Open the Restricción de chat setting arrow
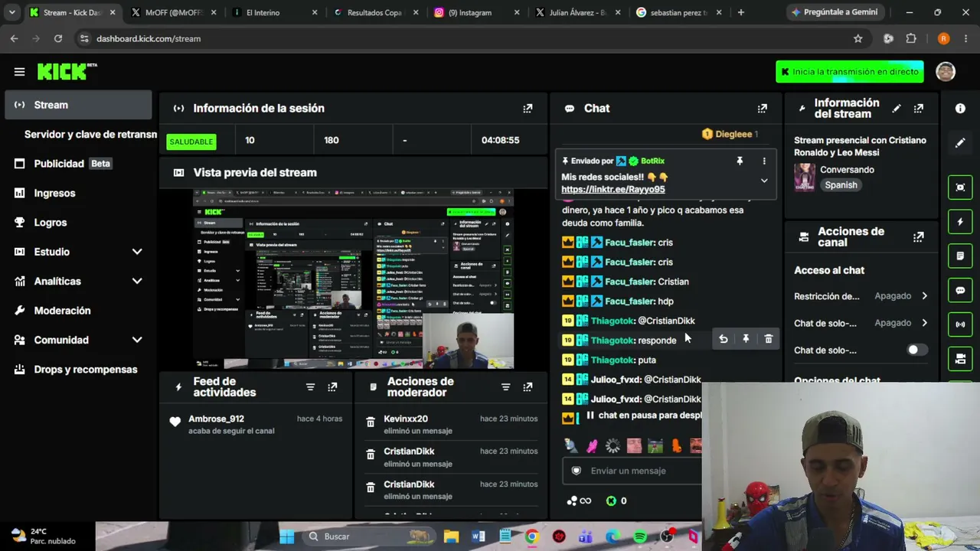Image resolution: width=980 pixels, height=551 pixels. 924,296
